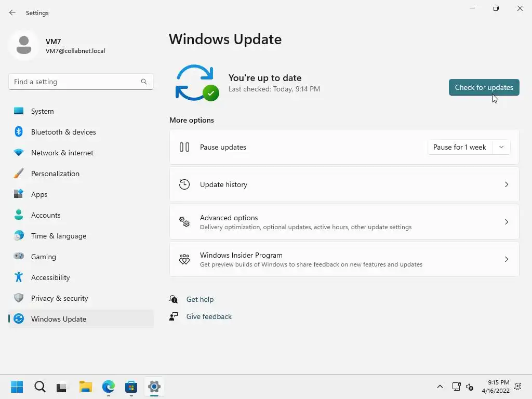The image size is (532, 399).
Task: Click the Gaming controller icon
Action: coord(19,256)
